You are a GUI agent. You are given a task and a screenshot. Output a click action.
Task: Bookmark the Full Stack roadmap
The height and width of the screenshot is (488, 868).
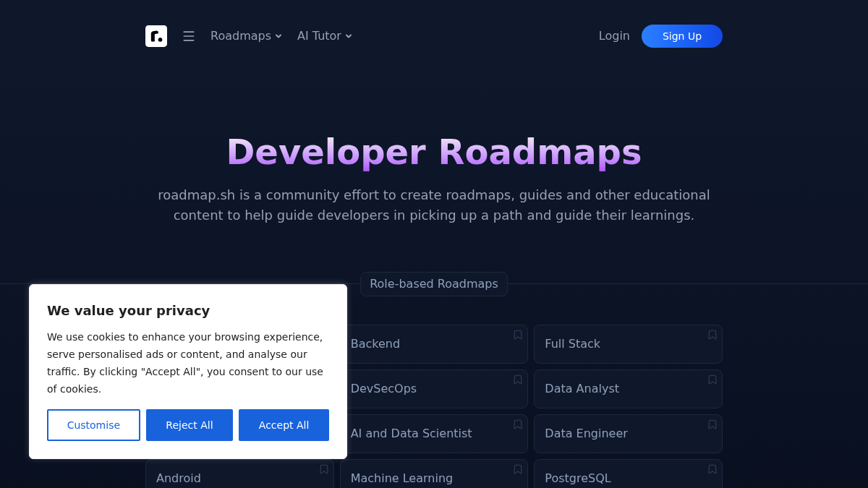712,335
